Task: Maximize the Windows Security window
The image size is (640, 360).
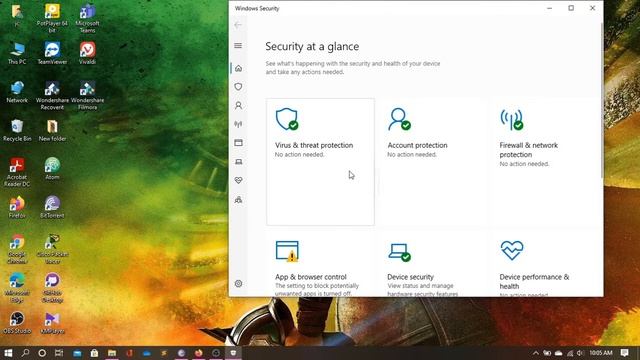Action: click(571, 8)
